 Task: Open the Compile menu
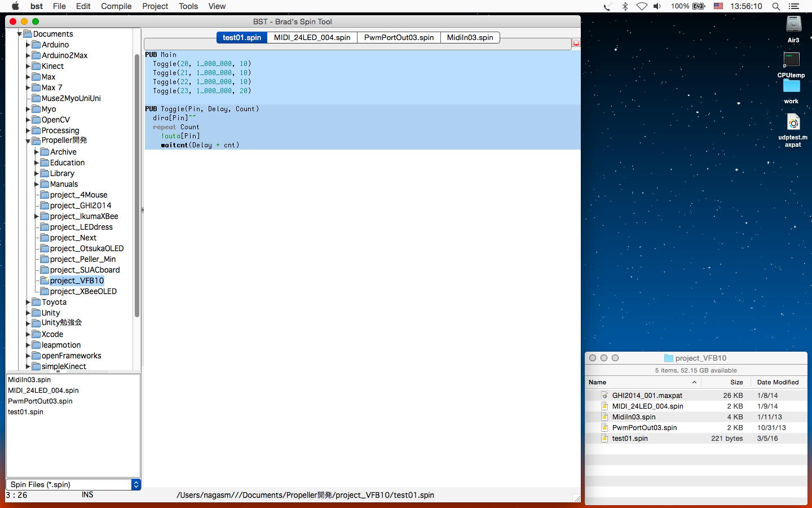pyautogui.click(x=116, y=6)
